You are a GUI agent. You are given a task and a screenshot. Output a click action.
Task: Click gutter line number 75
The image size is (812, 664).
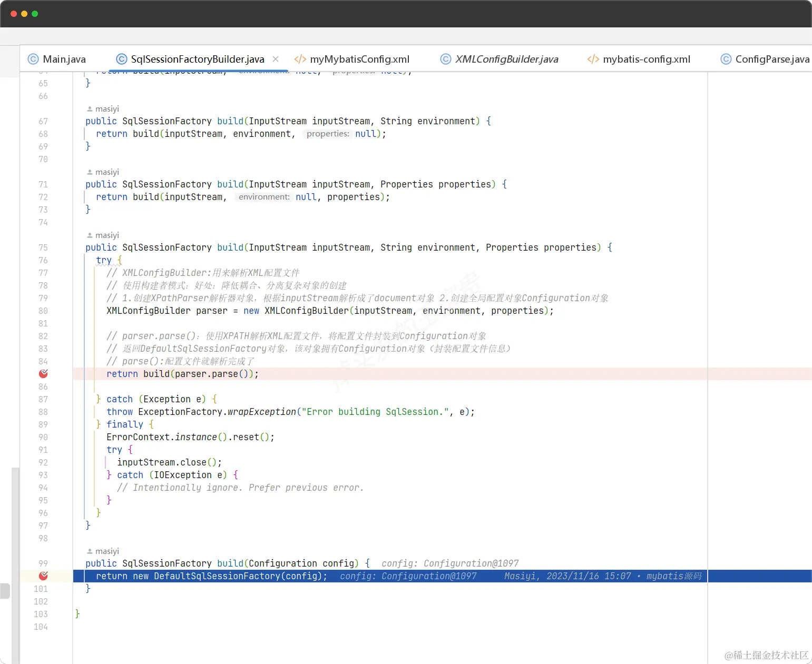[x=43, y=247]
